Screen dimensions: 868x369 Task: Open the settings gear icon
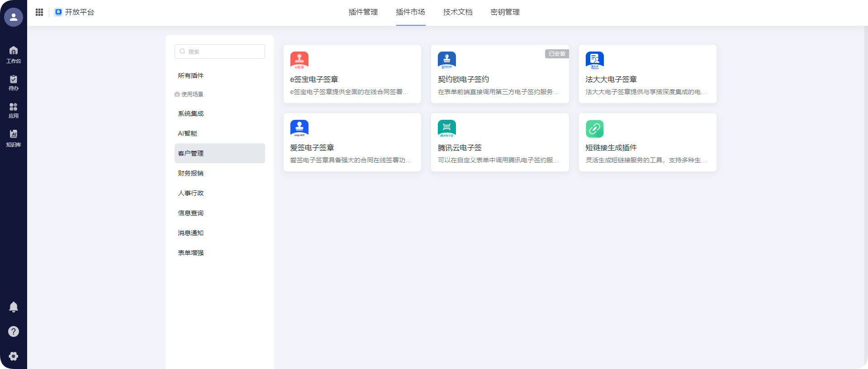(14, 356)
